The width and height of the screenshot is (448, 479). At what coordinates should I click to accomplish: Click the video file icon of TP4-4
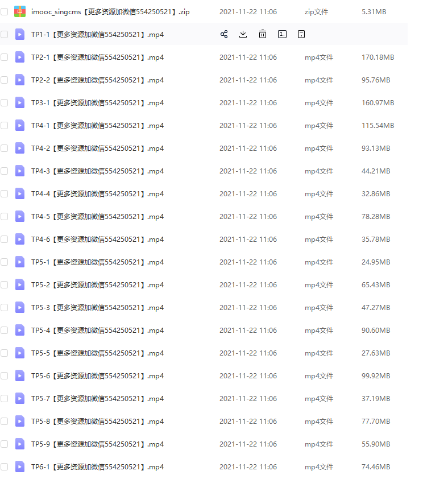[20, 193]
